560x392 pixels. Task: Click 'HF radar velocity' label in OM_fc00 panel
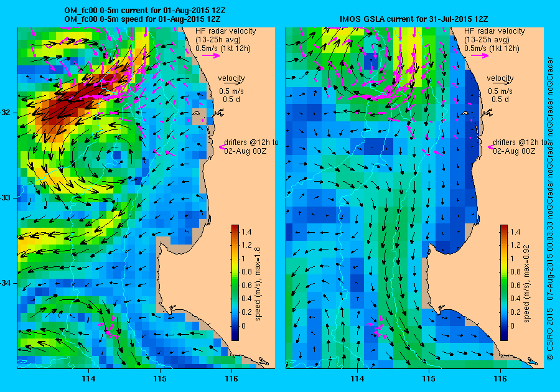[x=226, y=31]
